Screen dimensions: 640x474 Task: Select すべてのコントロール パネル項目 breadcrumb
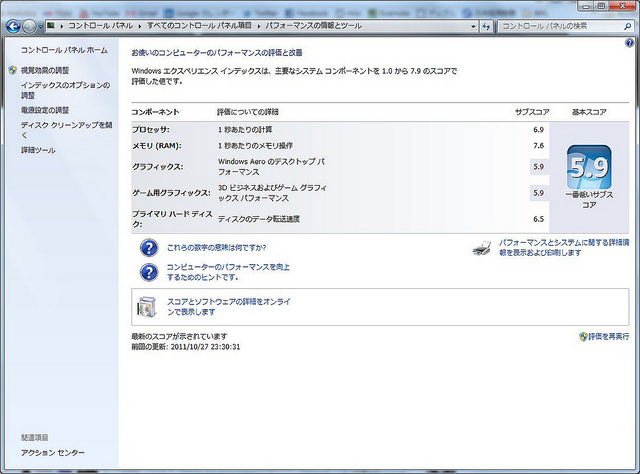[x=199, y=26]
